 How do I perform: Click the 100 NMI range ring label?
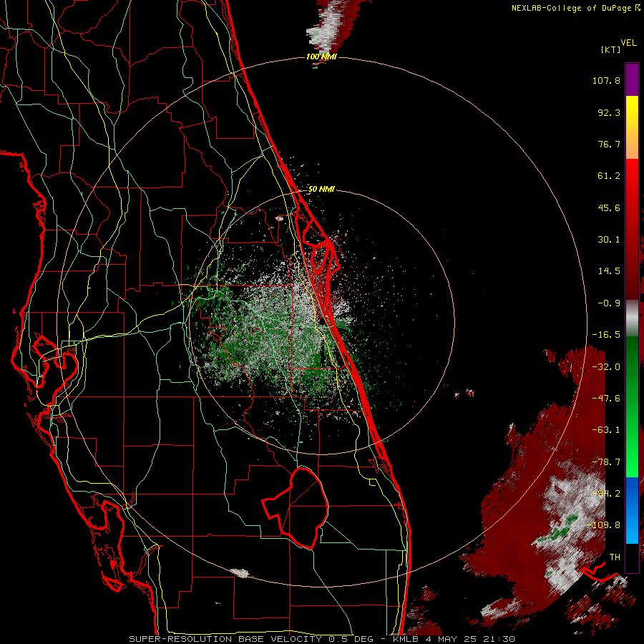(x=321, y=57)
